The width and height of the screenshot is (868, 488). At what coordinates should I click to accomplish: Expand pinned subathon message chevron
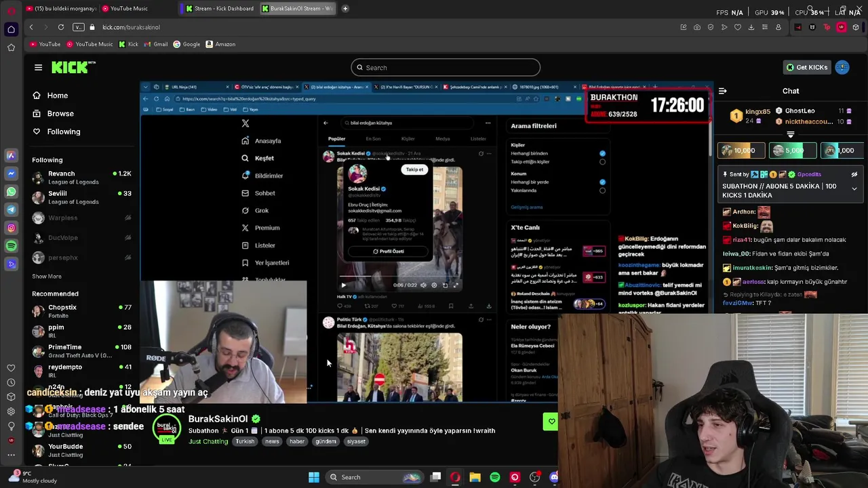(854, 188)
